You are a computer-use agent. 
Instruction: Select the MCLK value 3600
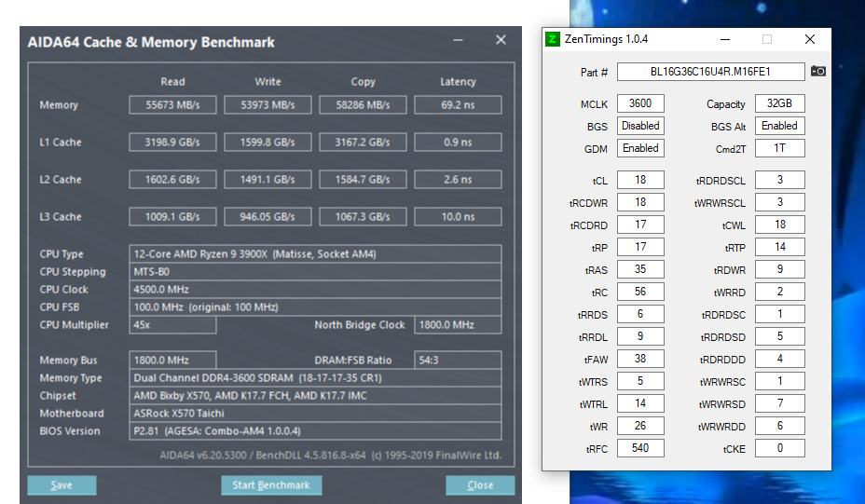pyautogui.click(x=640, y=103)
